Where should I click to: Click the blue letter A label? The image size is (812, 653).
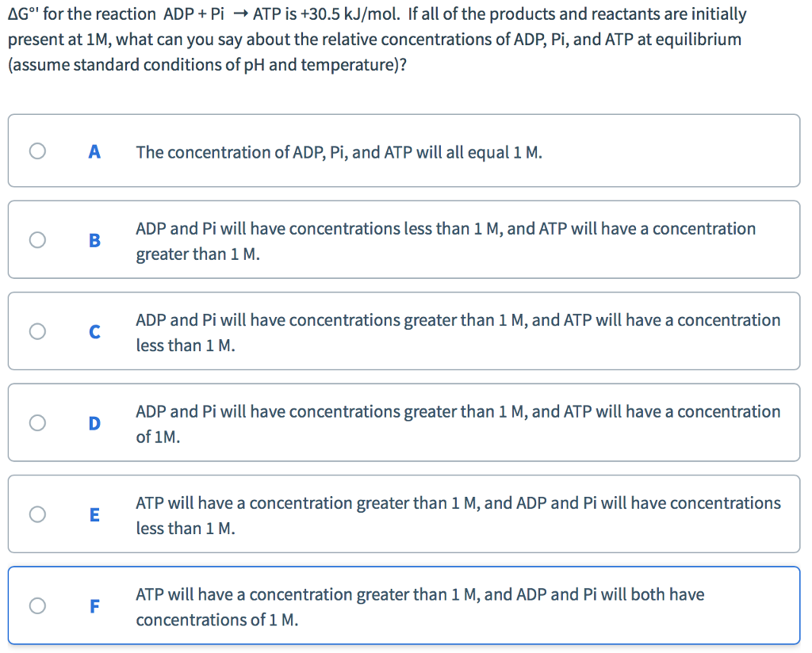pyautogui.click(x=94, y=151)
